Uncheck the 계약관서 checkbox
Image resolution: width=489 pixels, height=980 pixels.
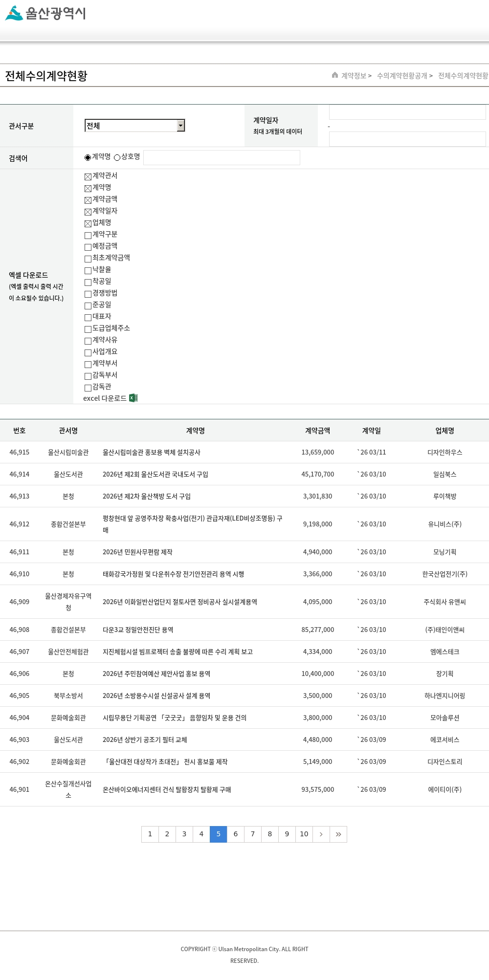click(88, 177)
